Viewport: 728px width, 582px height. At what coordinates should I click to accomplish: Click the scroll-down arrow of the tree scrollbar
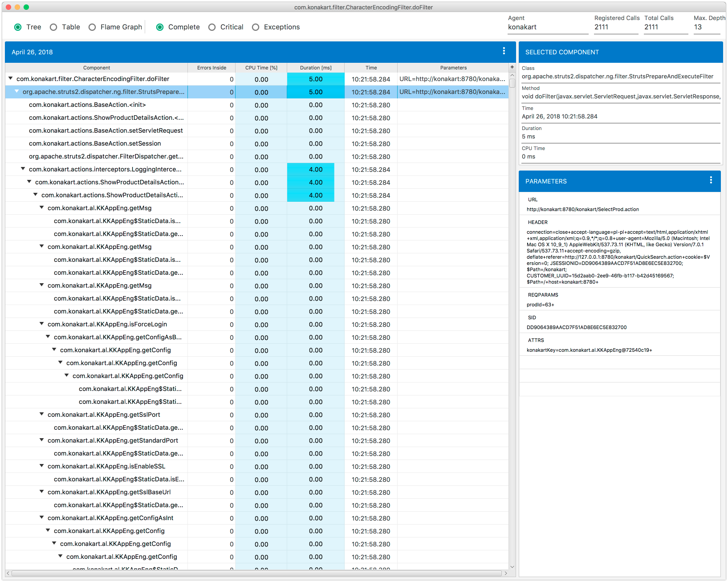click(x=512, y=567)
